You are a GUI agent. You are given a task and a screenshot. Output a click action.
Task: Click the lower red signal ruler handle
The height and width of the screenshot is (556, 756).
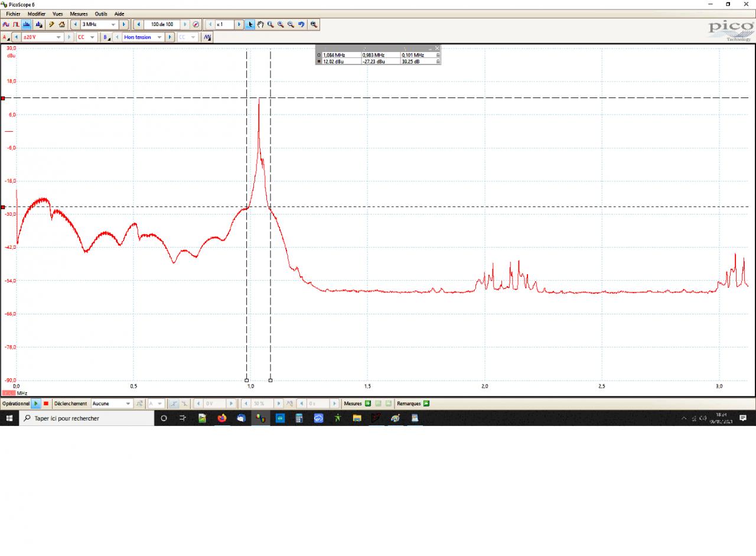(x=3, y=207)
